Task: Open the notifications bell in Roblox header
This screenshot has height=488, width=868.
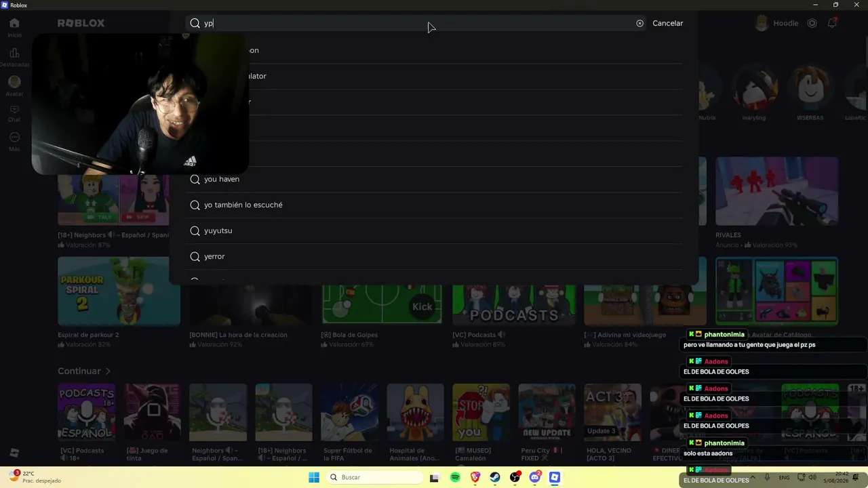Action: coord(831,23)
